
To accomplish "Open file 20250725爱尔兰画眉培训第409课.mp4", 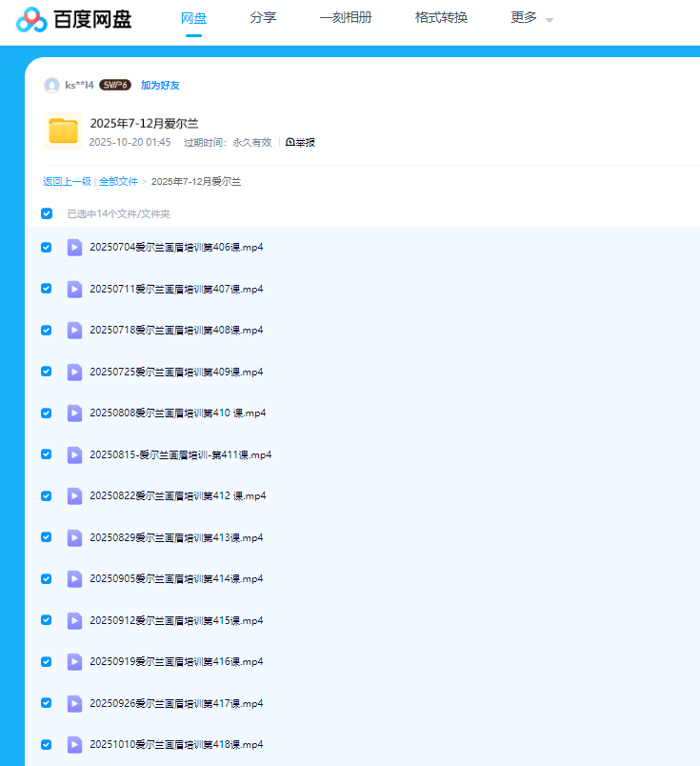I will click(x=176, y=373).
